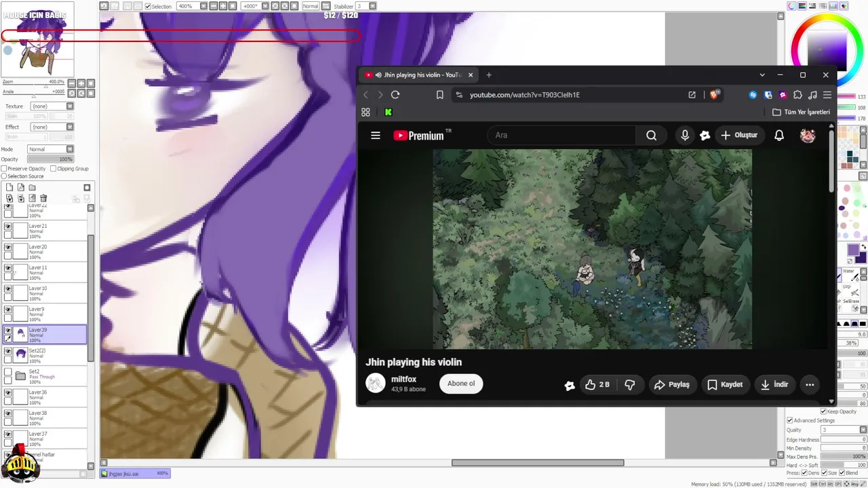
Task: Open the browser tab search chevron
Action: pyautogui.click(x=762, y=75)
